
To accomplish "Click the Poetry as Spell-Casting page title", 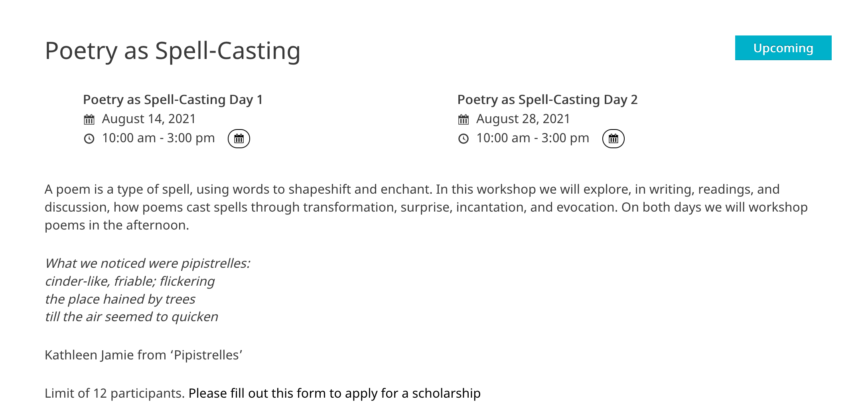I will 172,51.
